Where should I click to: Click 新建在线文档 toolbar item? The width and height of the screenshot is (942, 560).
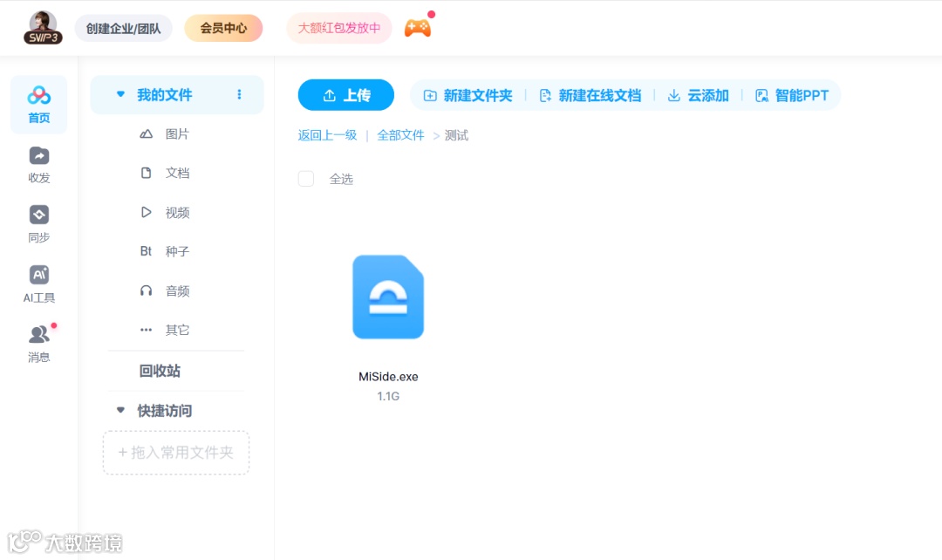click(x=590, y=96)
